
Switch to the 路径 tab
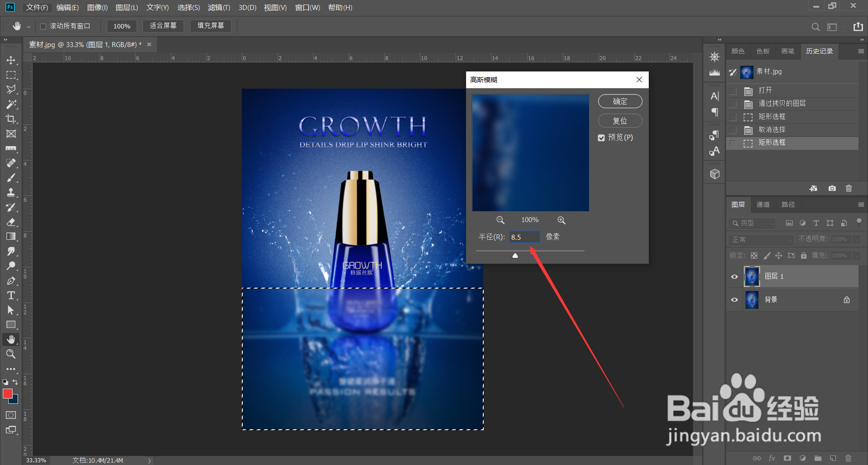tap(788, 205)
